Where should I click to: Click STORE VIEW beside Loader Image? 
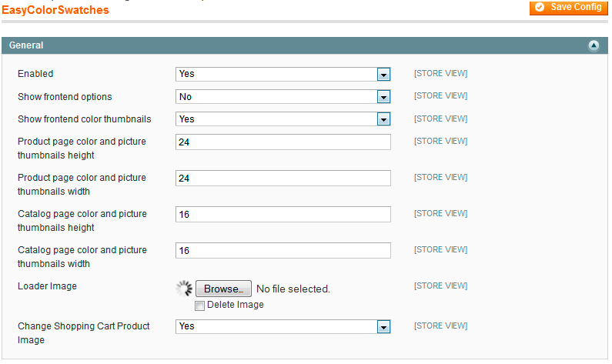coord(440,286)
